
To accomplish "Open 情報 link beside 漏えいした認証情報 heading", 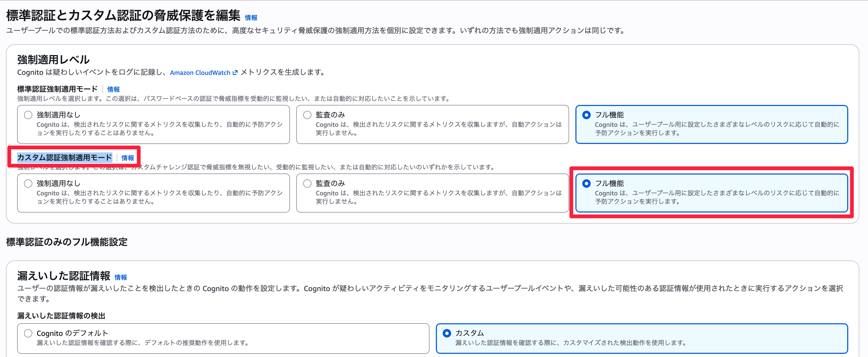I will pos(121,277).
